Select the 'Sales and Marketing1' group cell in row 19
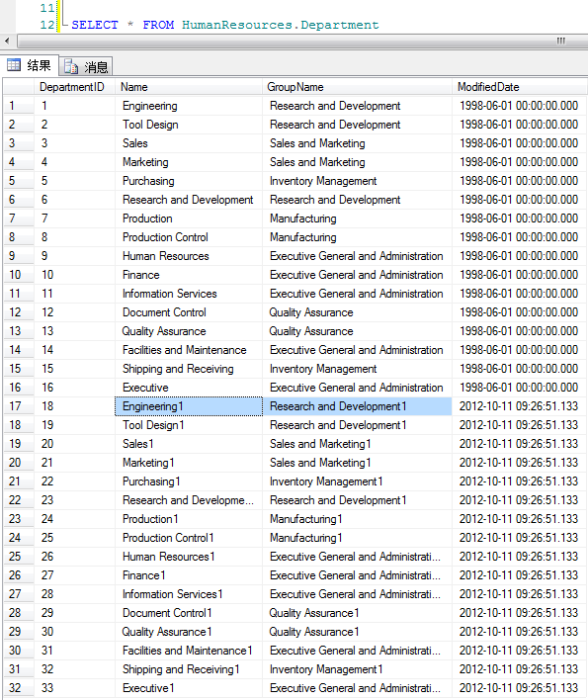This screenshot has width=588, height=700. coord(357,444)
